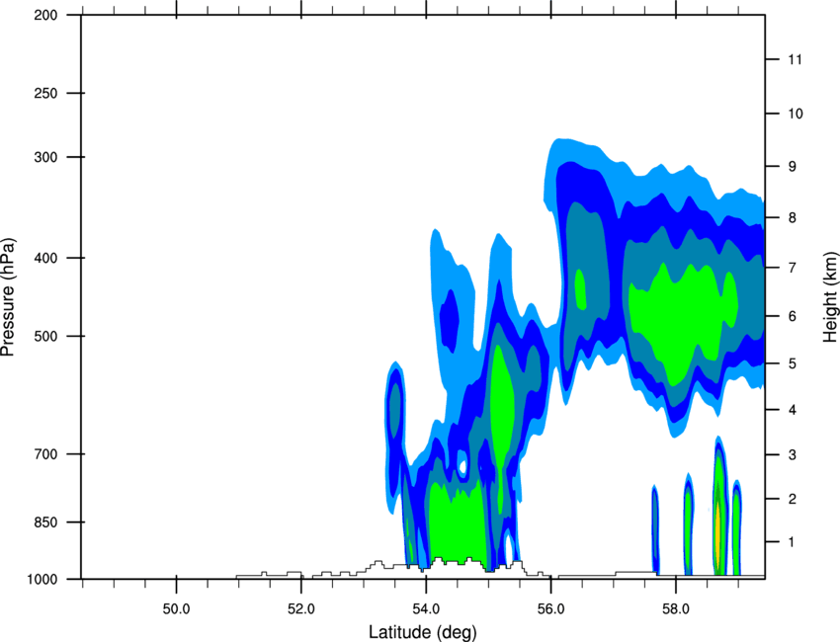Click the 500 pressure tick label
Image resolution: width=840 pixels, height=642 pixels.
pyautogui.click(x=46, y=336)
